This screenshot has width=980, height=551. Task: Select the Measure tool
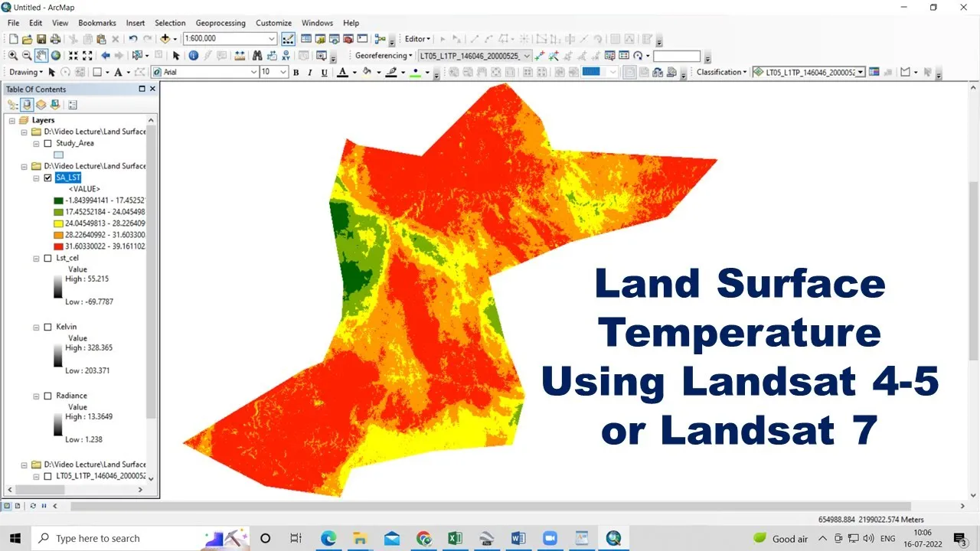coord(240,55)
